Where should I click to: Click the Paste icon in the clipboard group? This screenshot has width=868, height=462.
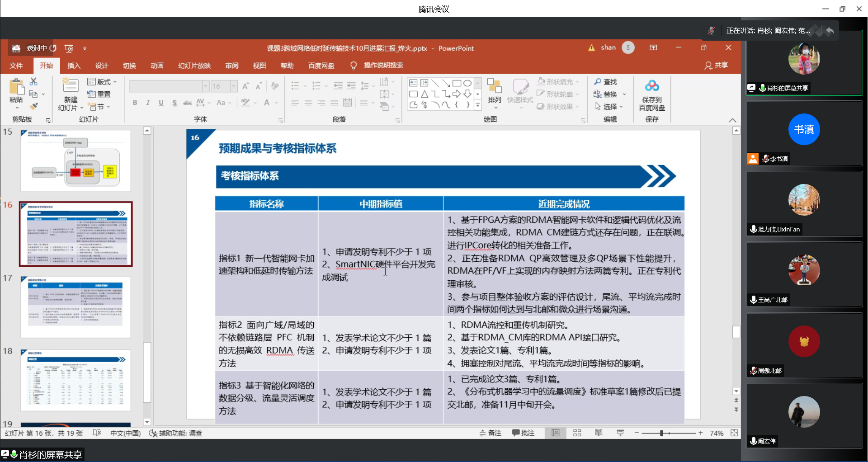click(16, 86)
